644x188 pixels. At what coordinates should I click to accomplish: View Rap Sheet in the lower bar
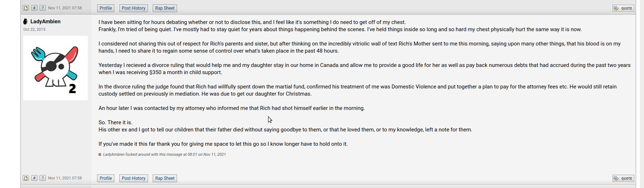pos(165,178)
